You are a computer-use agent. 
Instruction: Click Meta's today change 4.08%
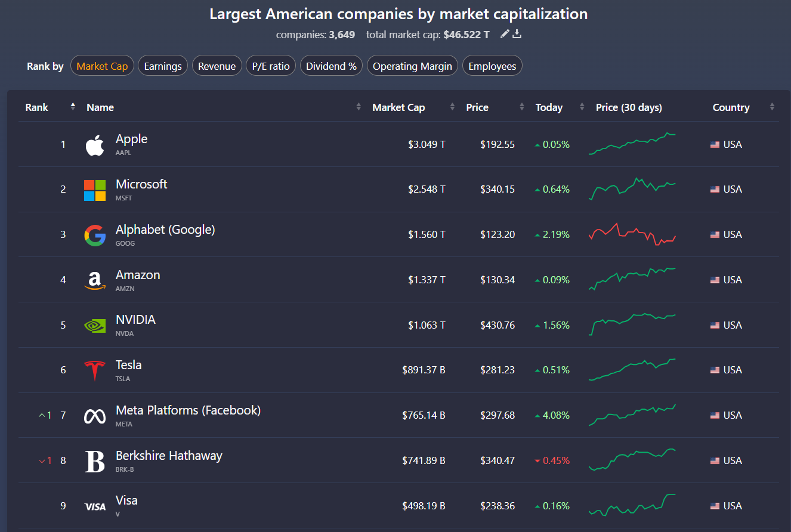(x=552, y=415)
